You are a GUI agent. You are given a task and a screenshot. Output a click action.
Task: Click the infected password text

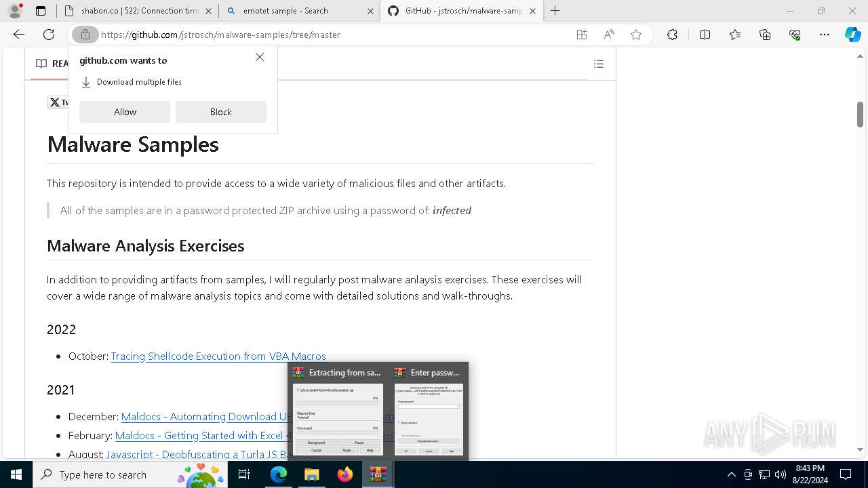pyautogui.click(x=452, y=210)
